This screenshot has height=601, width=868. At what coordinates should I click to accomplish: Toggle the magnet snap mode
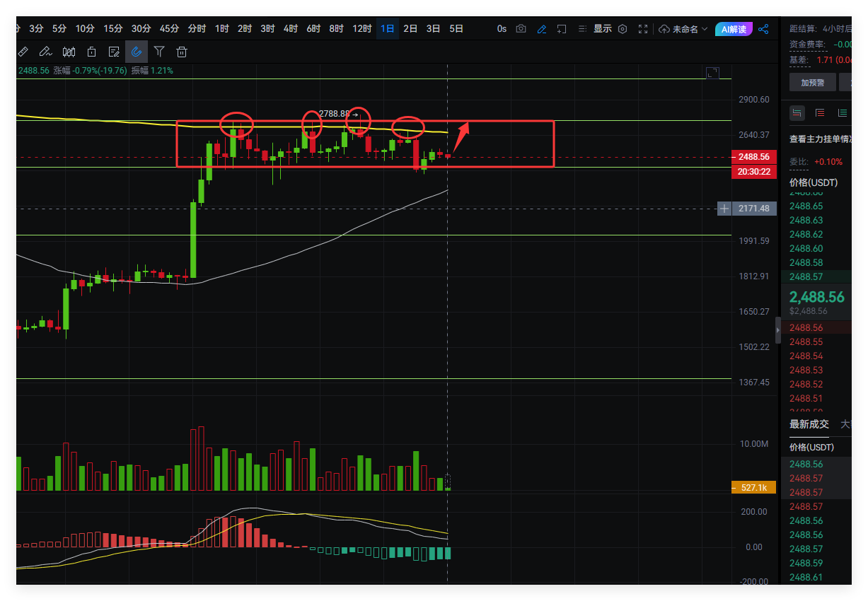(137, 52)
